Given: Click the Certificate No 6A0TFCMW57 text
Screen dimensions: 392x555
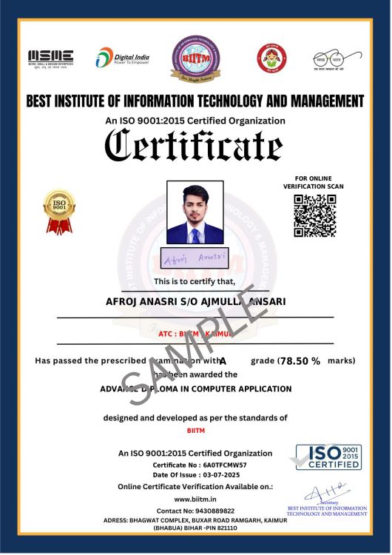Looking at the screenshot, I should [200, 465].
